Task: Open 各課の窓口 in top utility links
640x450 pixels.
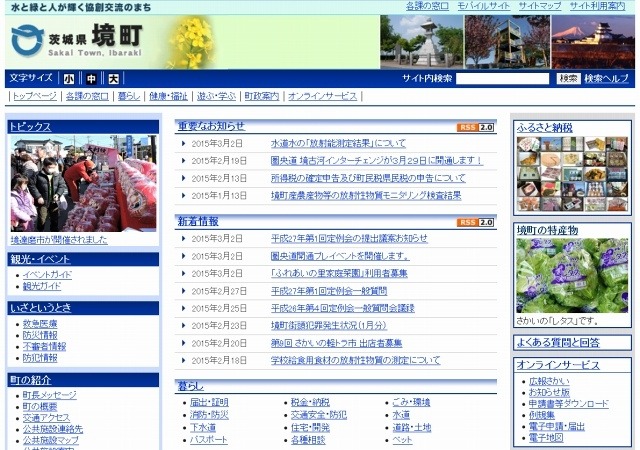Action: pyautogui.click(x=427, y=6)
